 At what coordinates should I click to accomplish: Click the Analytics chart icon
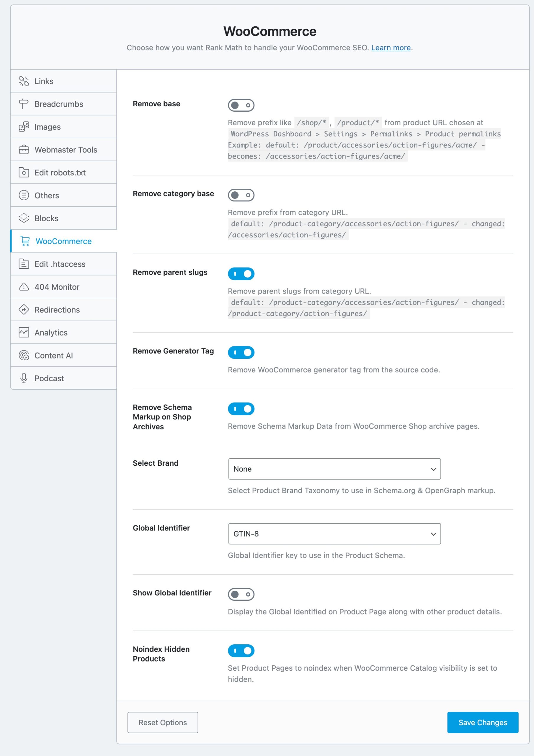point(24,333)
